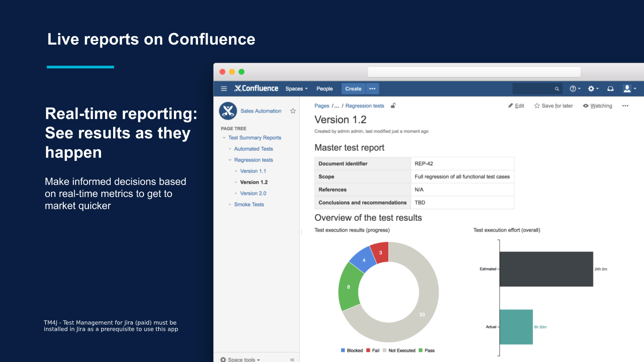Toggle Watching for the Version 1.2 page

click(597, 106)
